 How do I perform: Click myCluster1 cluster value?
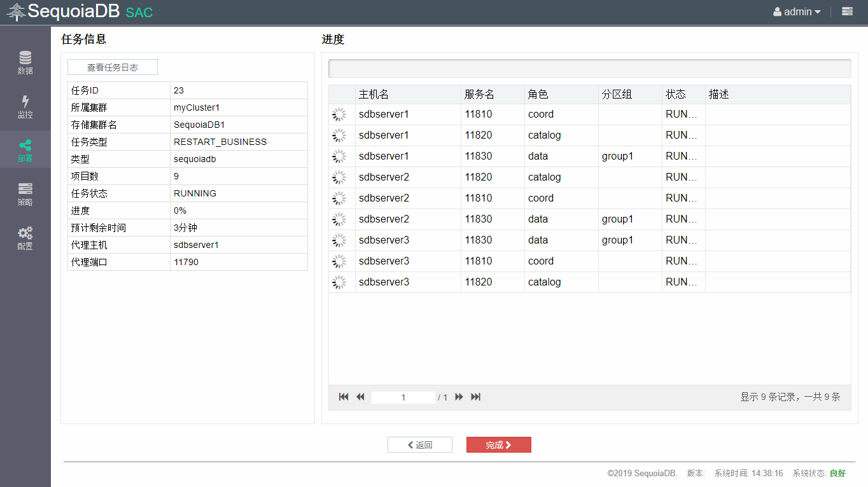(x=197, y=107)
